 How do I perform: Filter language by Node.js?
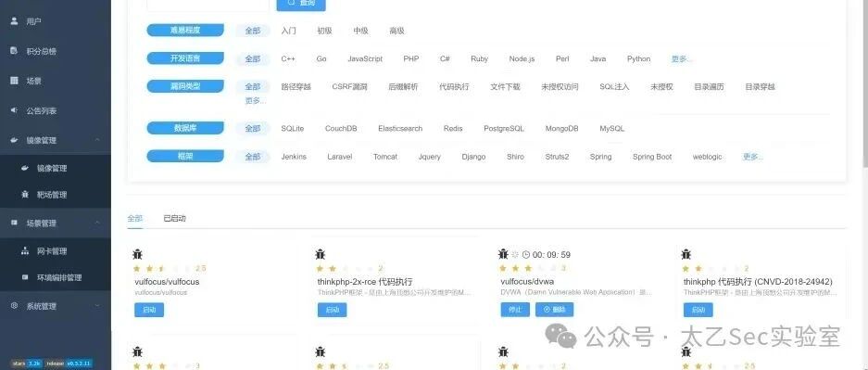coord(522,58)
